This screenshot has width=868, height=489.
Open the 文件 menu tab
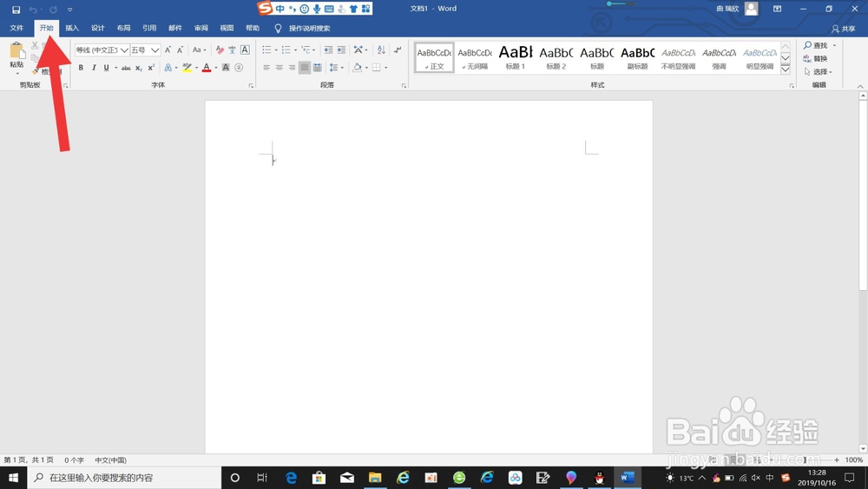coord(16,28)
